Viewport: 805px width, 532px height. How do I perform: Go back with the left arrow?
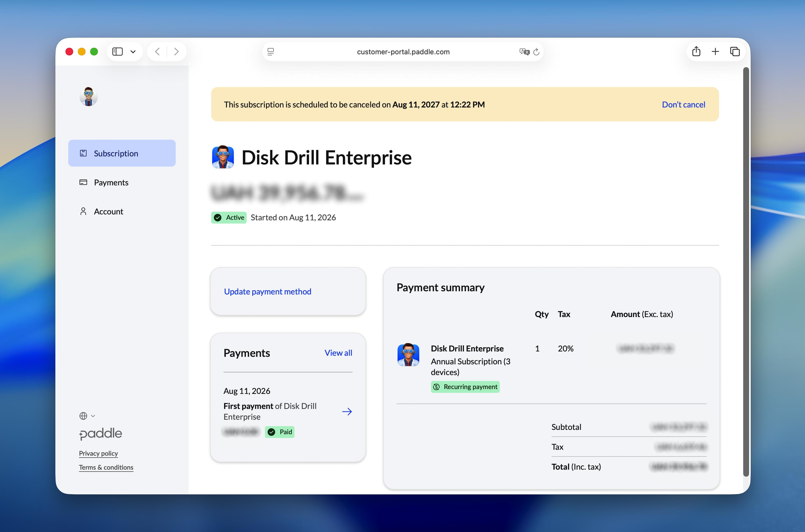[157, 52]
